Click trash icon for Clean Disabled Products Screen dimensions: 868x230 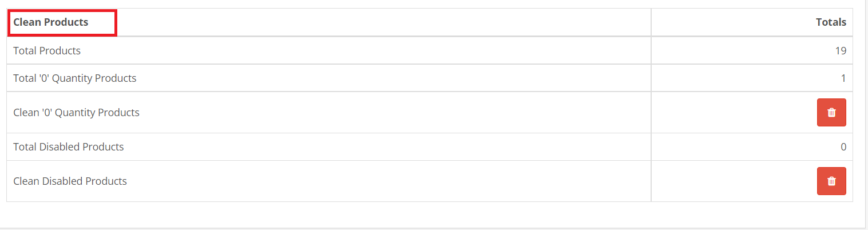click(x=831, y=181)
